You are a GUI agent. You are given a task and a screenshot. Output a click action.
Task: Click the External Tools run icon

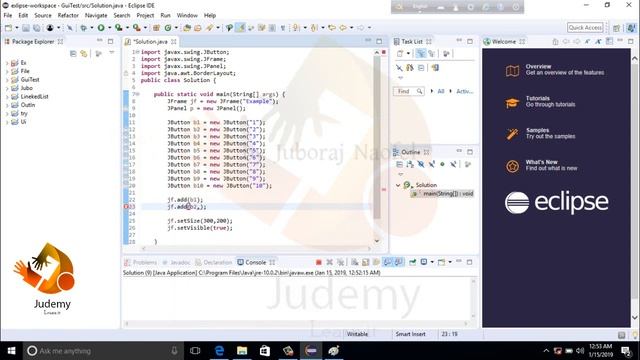pyautogui.click(x=137, y=28)
